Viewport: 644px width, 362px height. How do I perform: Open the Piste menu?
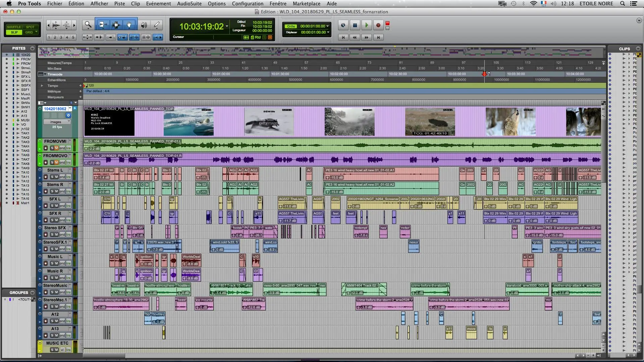click(x=119, y=4)
